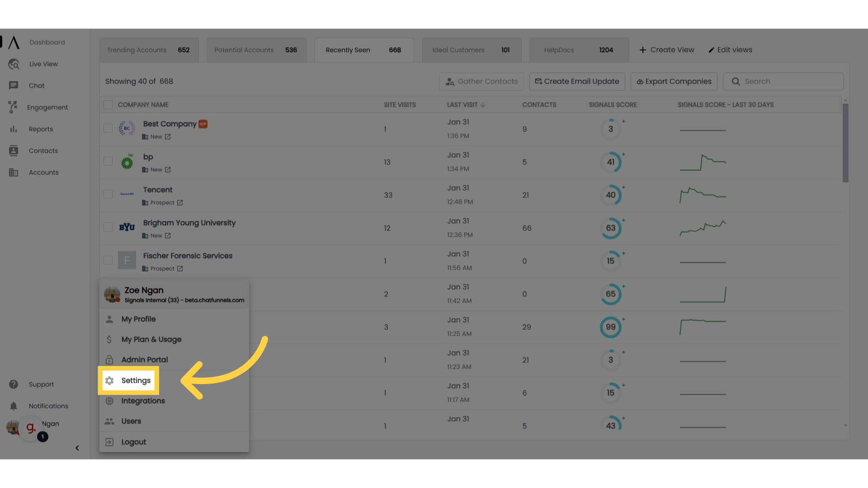The image size is (868, 488).
Task: Click the Integrations chip icon
Action: 109,401
